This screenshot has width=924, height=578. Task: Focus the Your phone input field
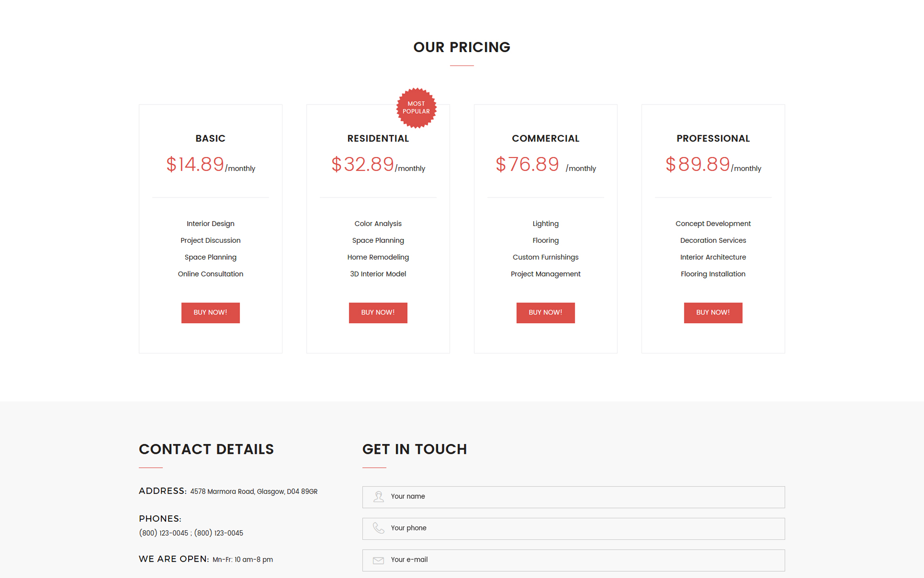point(574,529)
